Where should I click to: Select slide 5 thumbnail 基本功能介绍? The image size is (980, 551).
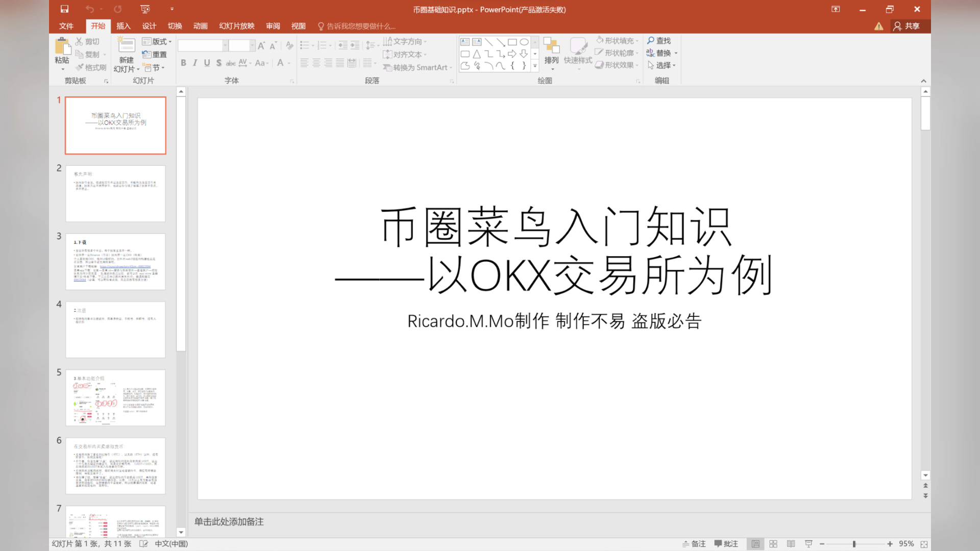[x=115, y=398]
